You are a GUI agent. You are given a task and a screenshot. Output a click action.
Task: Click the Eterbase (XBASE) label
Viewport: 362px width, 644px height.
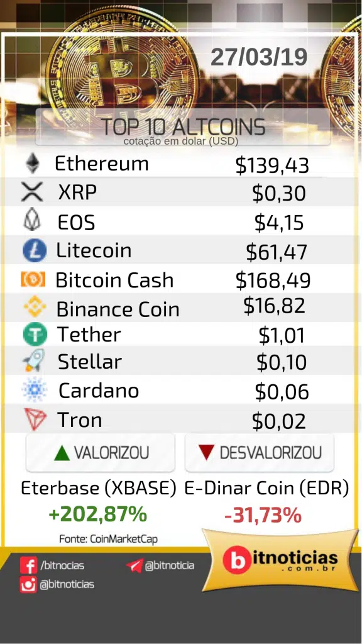tap(99, 488)
